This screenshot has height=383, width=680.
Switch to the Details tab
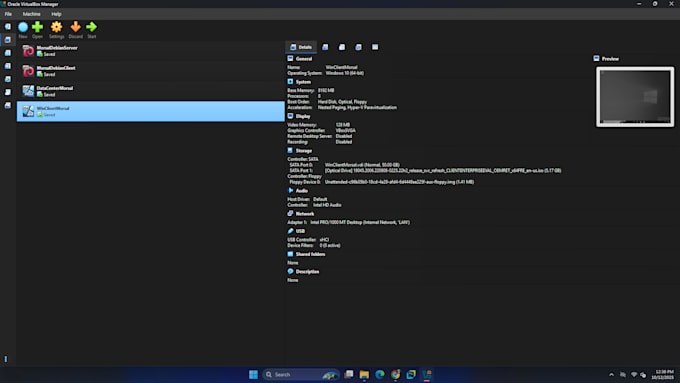[301, 47]
